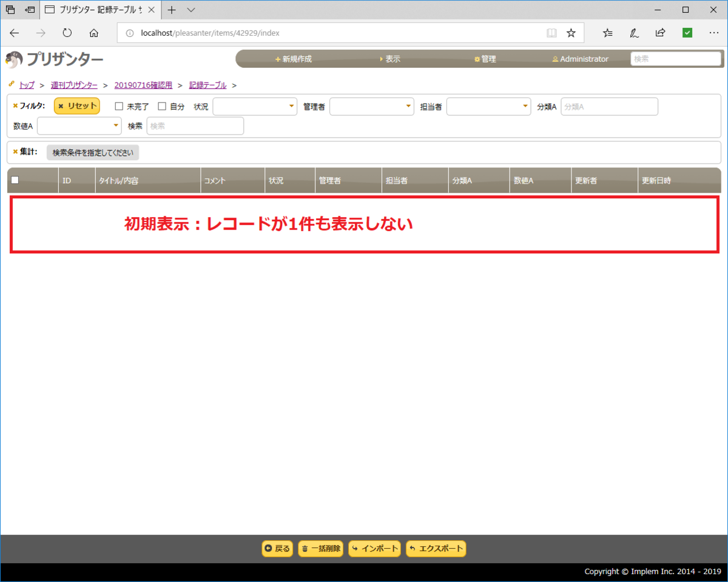The height and width of the screenshot is (582, 728).
Task: Click the Pleasanter logo
Action: tap(55, 59)
